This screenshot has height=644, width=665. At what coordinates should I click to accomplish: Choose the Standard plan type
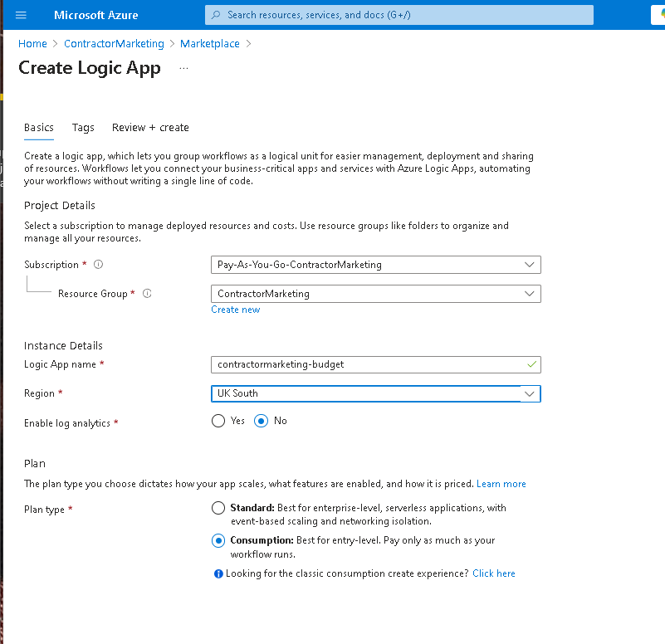click(218, 508)
